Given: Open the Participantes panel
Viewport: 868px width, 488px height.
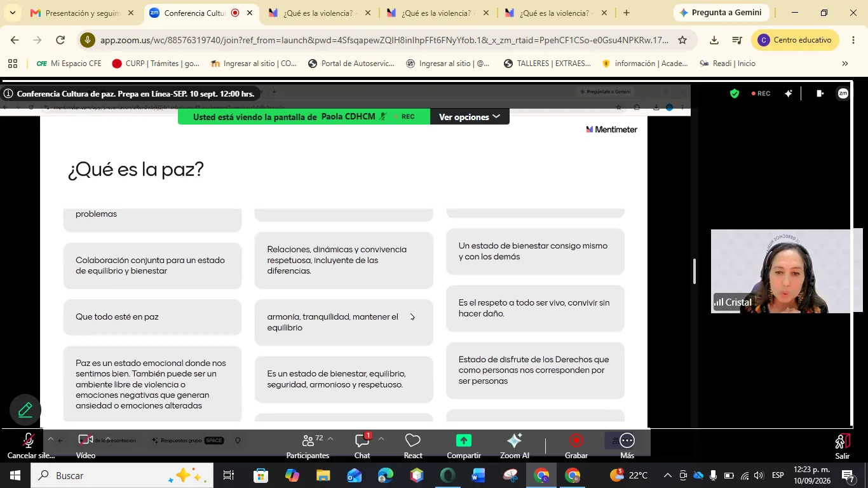Looking at the screenshot, I should click(x=308, y=445).
